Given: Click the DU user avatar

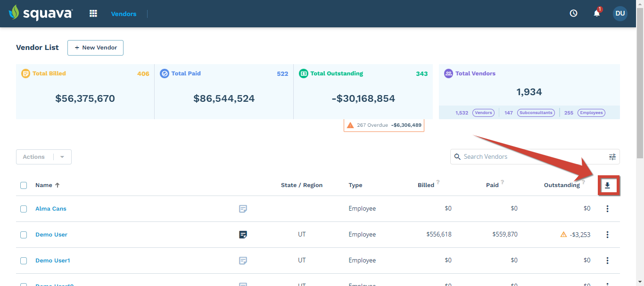Looking at the screenshot, I should tap(620, 13).
